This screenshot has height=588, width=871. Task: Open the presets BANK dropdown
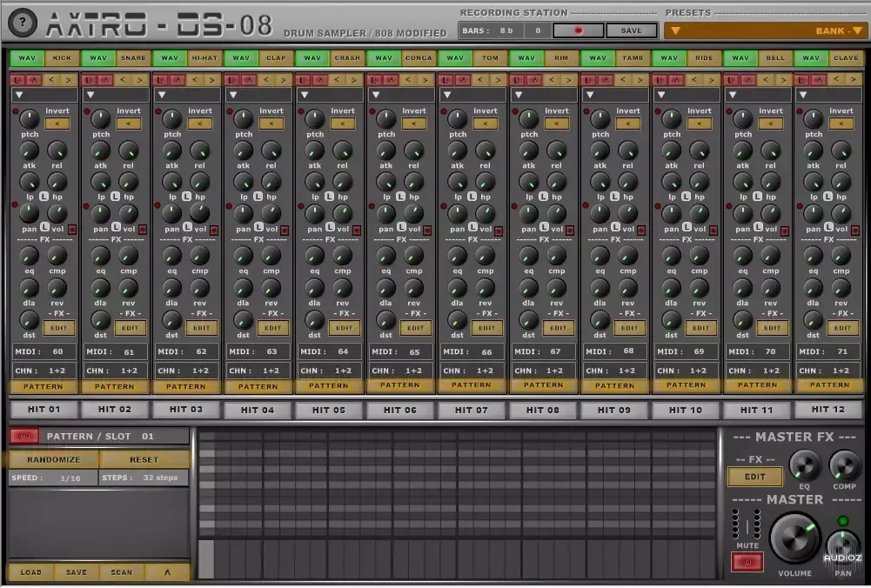coord(839,31)
